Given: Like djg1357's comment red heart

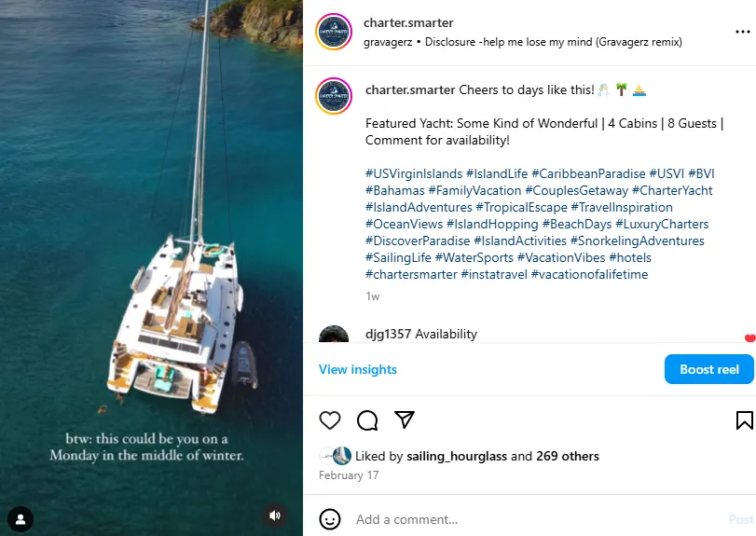Looking at the screenshot, I should tap(749, 338).
